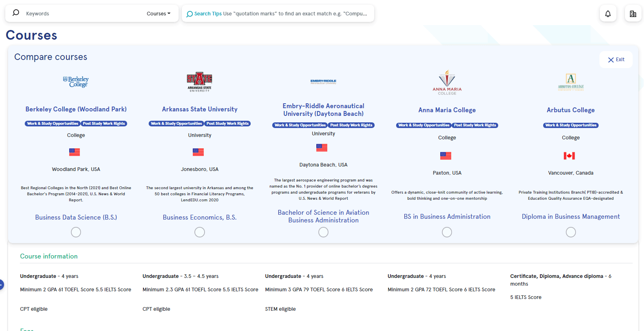
Task: Select BS in Business Administration radio button
Action: (x=447, y=232)
